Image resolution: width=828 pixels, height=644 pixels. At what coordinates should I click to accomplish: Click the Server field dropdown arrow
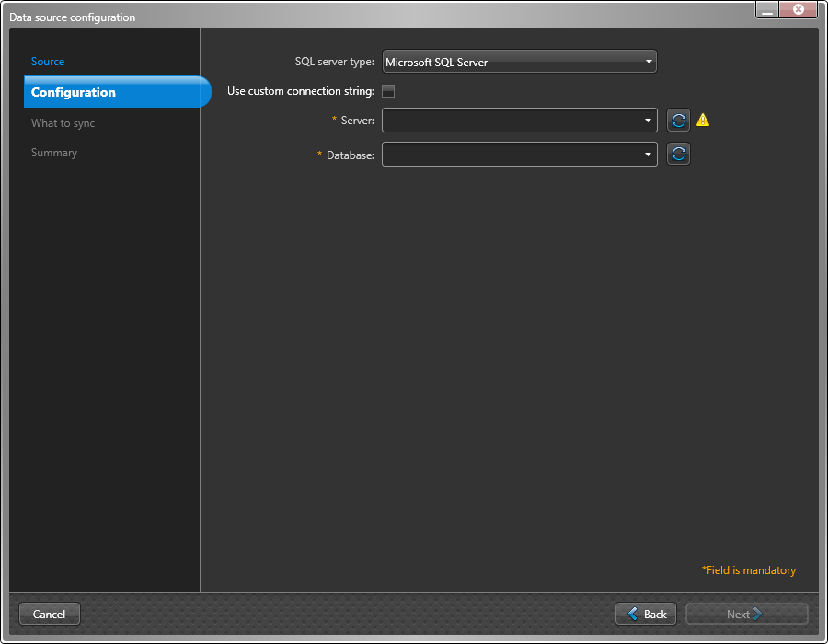click(x=649, y=120)
